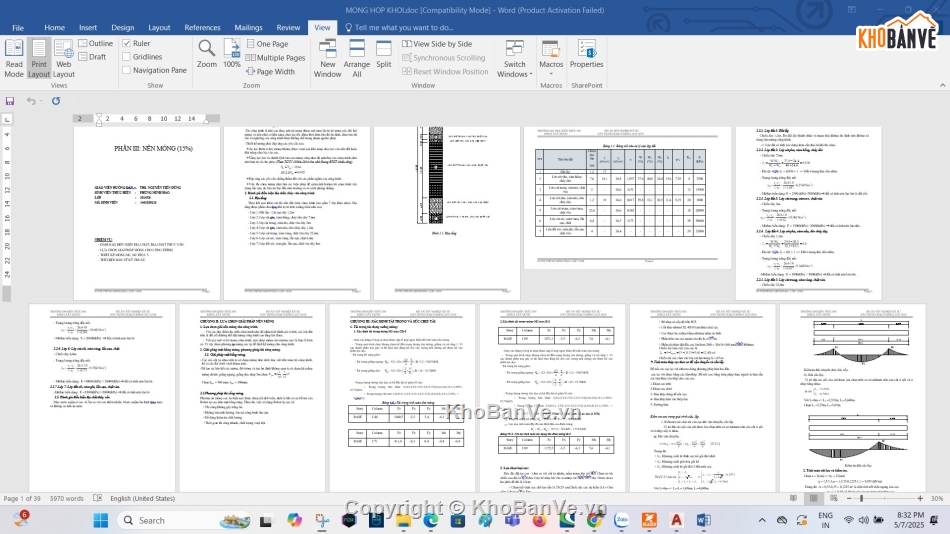This screenshot has height=534, width=950.
Task: Enable View Side by Side
Action: tap(437, 44)
